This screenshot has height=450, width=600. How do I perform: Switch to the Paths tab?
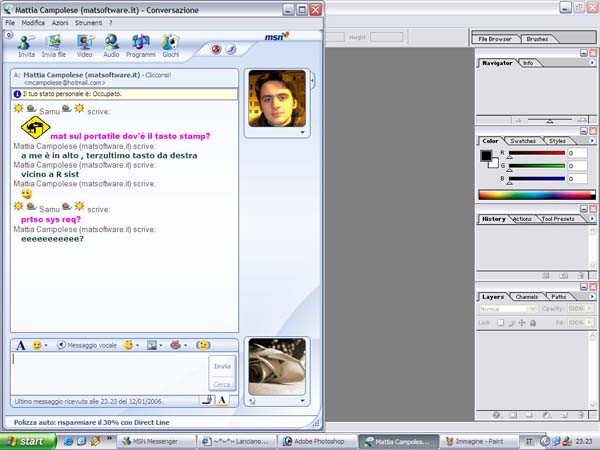click(559, 297)
